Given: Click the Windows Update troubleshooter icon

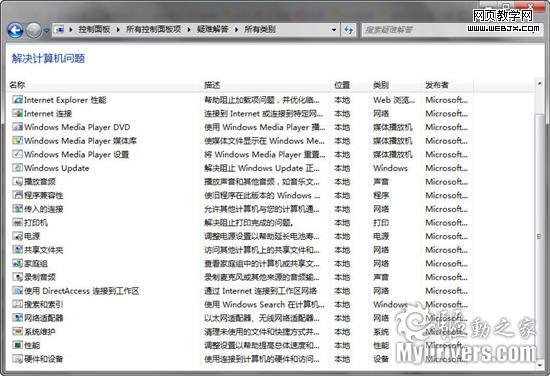Looking at the screenshot, I should click(18, 168).
